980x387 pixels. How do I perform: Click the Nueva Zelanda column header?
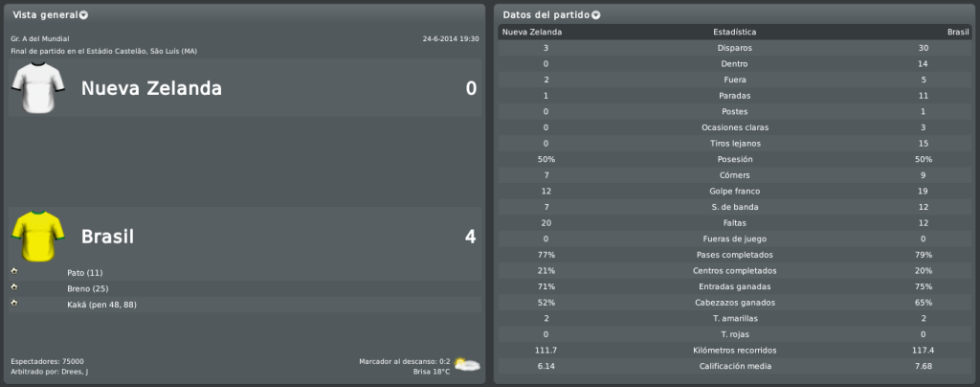532,32
